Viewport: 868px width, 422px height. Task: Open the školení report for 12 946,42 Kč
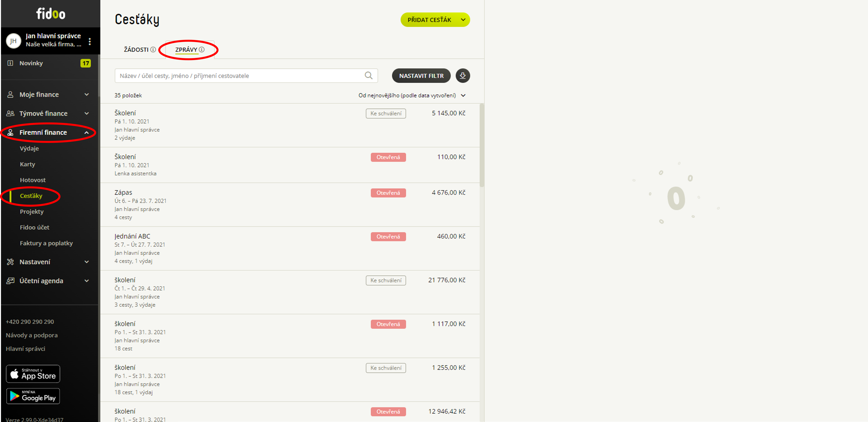(x=290, y=412)
